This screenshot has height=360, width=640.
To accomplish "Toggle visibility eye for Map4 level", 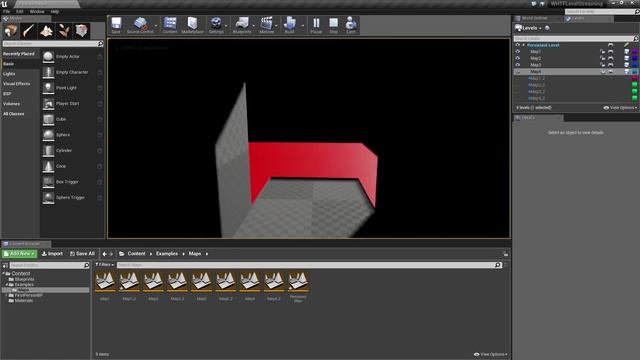I will click(518, 72).
